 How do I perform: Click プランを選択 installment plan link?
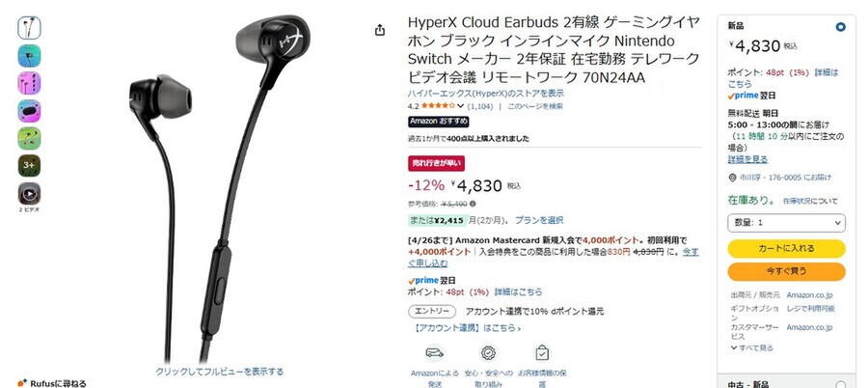click(x=539, y=220)
